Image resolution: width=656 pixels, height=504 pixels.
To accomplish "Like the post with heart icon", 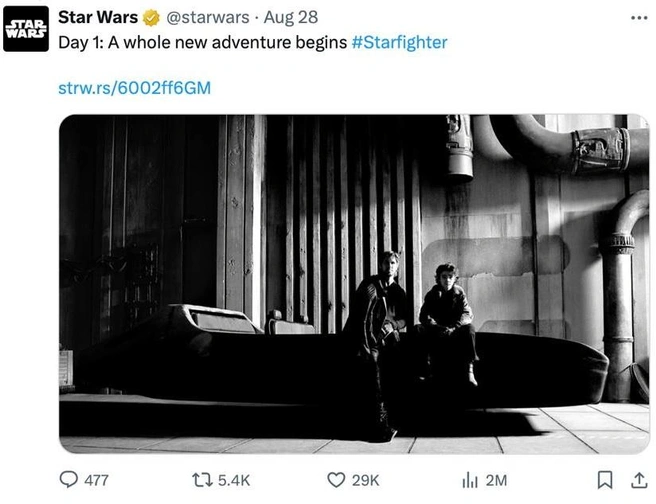I will pos(336,480).
